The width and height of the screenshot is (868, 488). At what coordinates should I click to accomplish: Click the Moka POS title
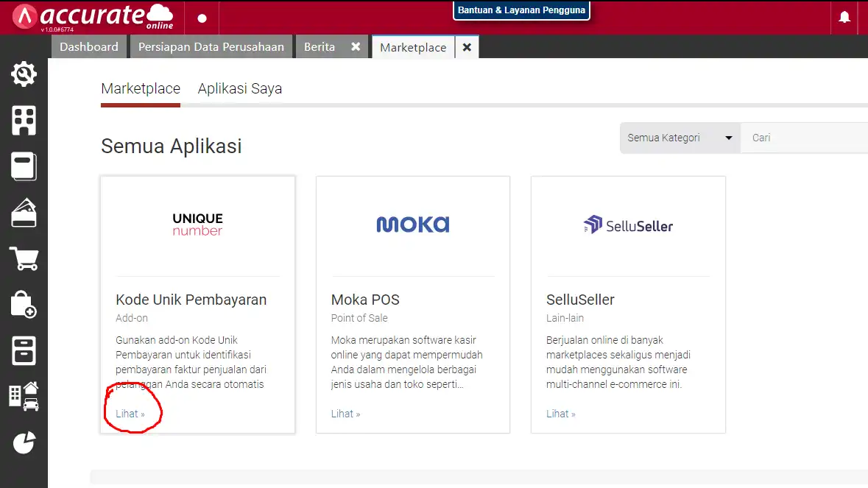coord(365,300)
